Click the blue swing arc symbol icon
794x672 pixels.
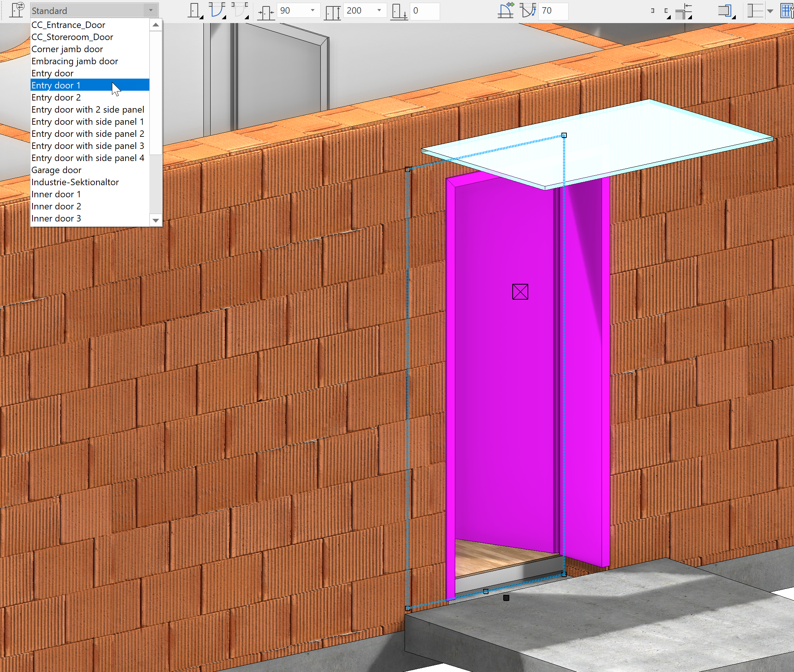(x=217, y=10)
